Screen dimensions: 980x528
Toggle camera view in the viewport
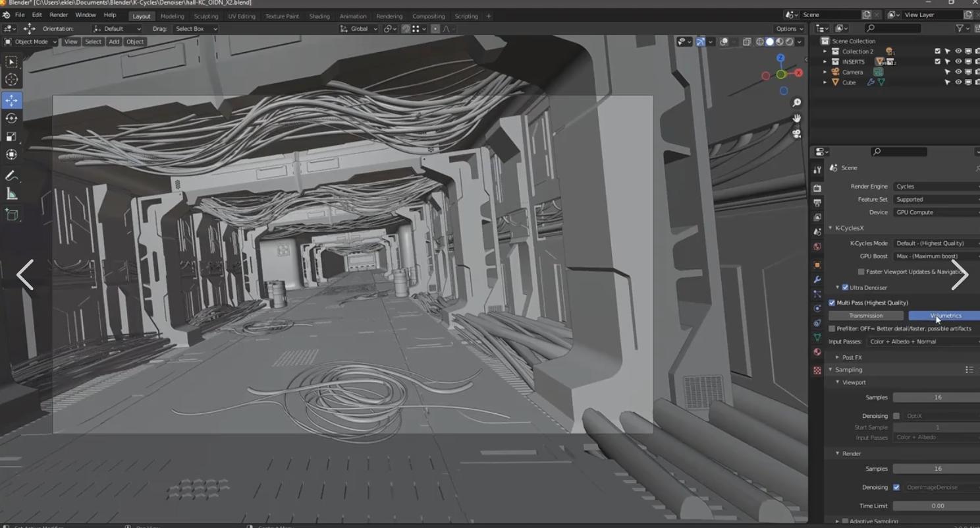797,134
